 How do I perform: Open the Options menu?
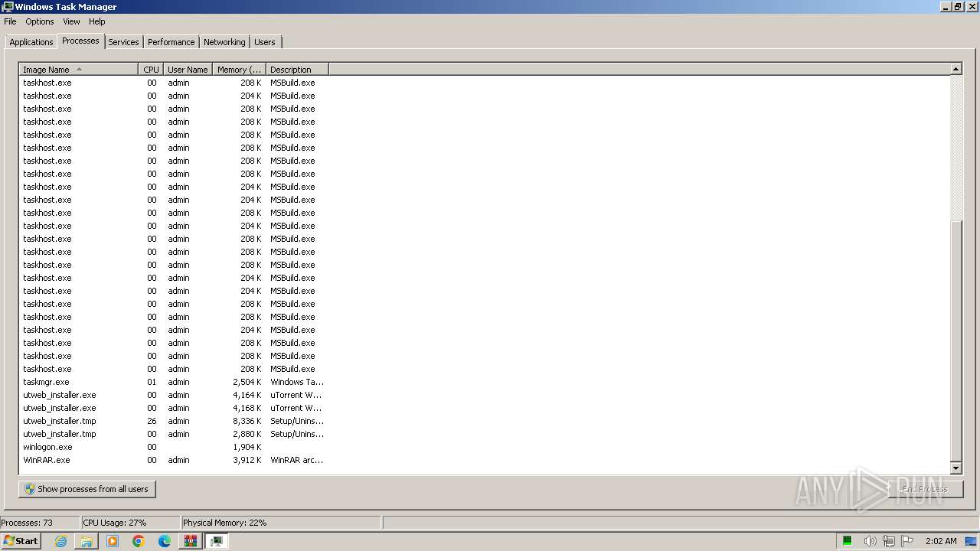[40, 21]
